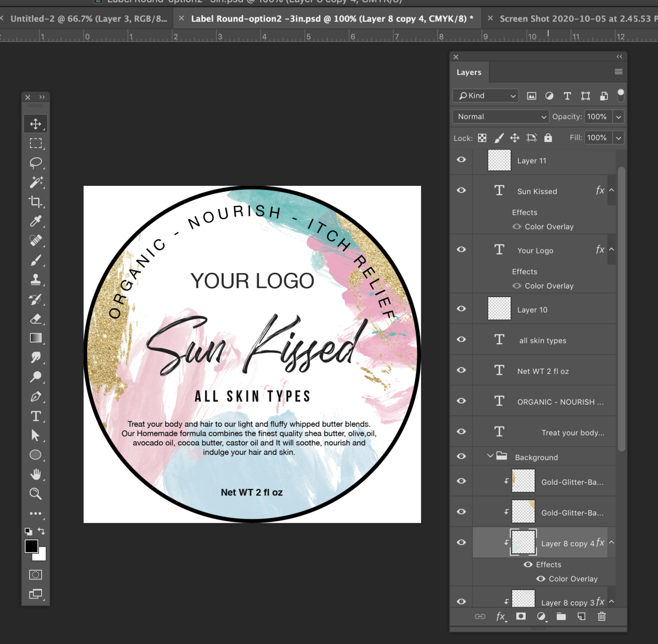Toggle visibility of Layer 11
658x644 pixels.
pos(461,159)
